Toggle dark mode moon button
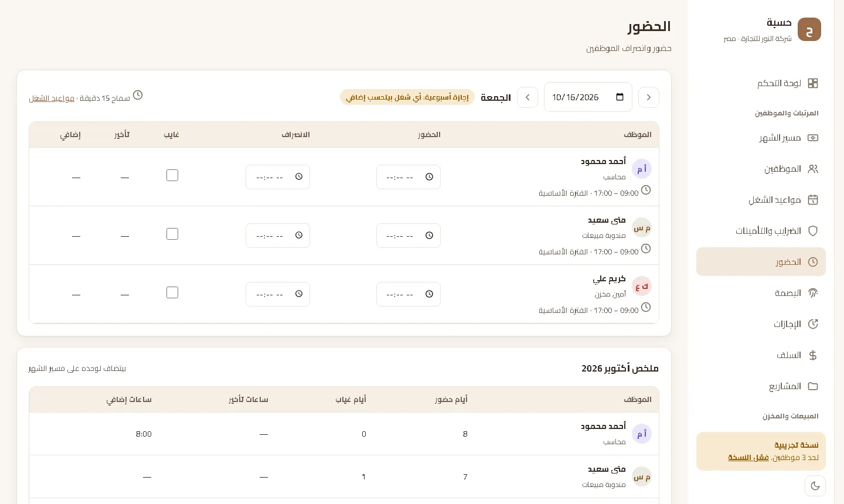The height and width of the screenshot is (504, 844). point(815,486)
